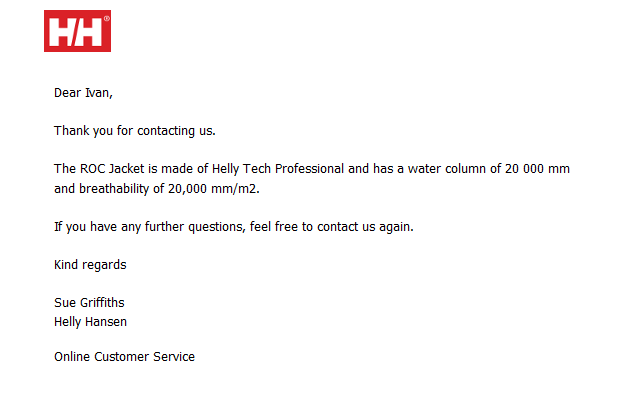Viewport: 620px width, 394px height.
Task: Click the phrase 'Helly Tech Professional'
Action: [278, 169]
